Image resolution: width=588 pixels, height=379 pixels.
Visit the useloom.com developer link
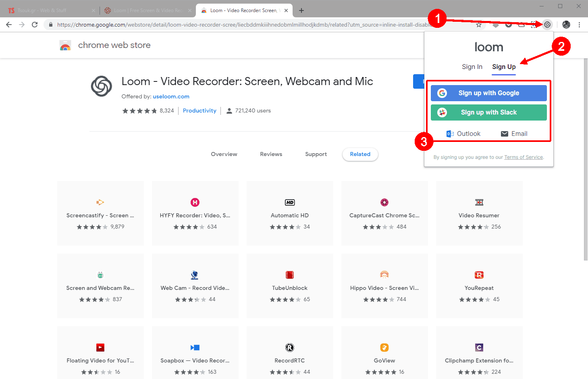pyautogui.click(x=171, y=97)
